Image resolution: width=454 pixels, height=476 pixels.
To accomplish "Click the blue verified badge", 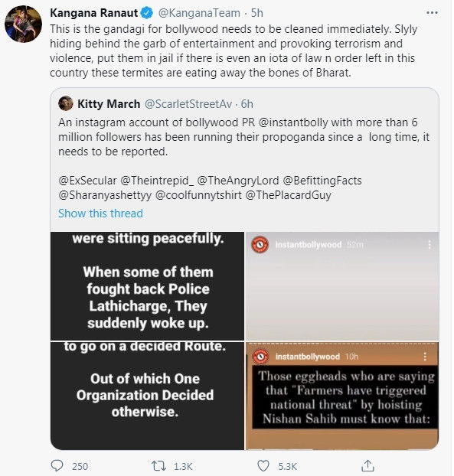I will 148,13.
